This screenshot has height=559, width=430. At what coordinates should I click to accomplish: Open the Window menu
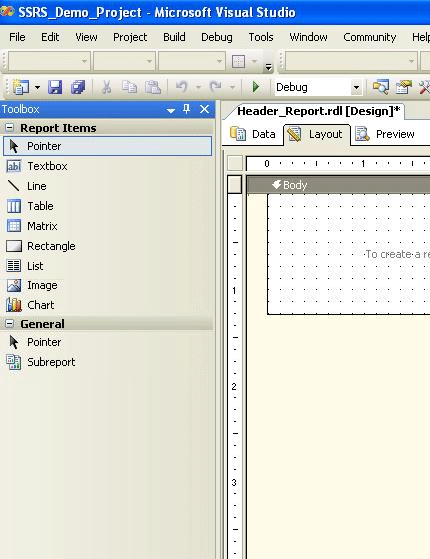[x=308, y=37]
